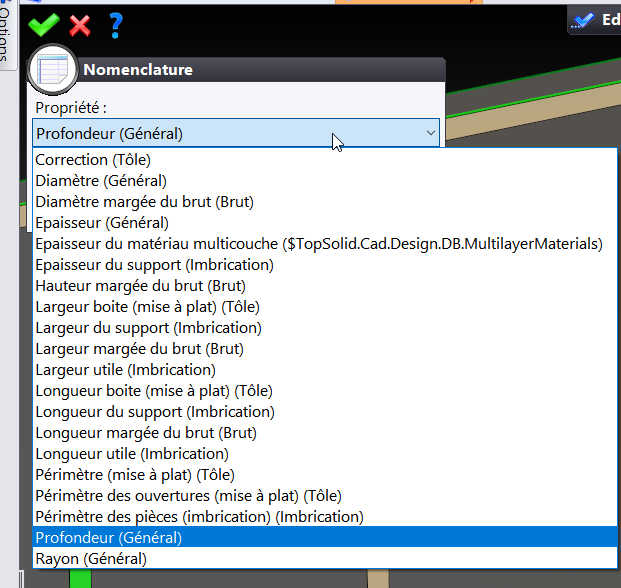Select Longueur boite (mise à plat) (Tôle)
The width and height of the screenshot is (621, 588).
(325, 391)
